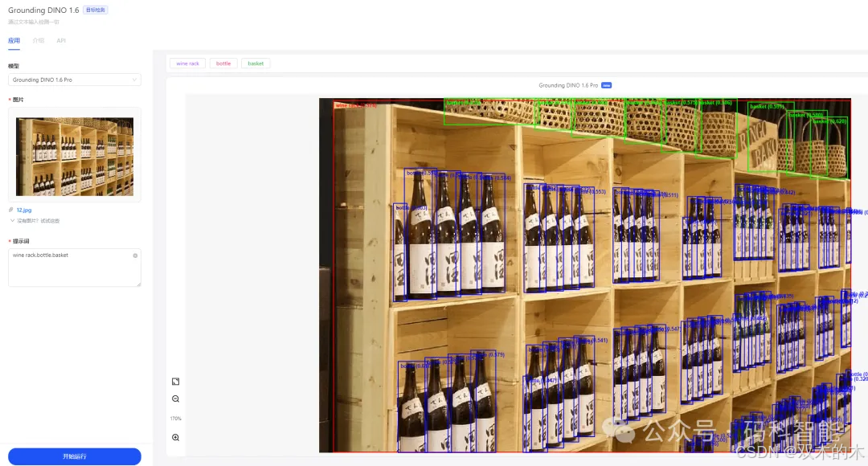Focus the 提示词 prompt text box
Screen dimensions: 868x466
75,268
